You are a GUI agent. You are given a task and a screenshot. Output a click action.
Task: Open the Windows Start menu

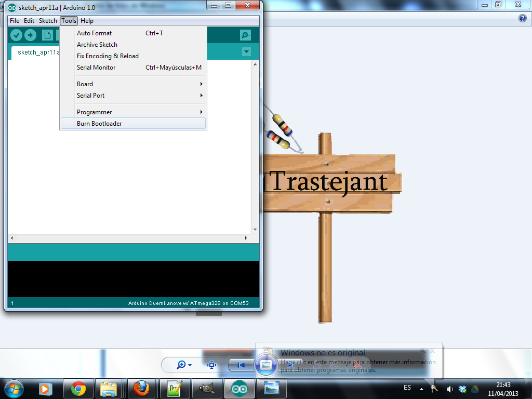coord(14,389)
